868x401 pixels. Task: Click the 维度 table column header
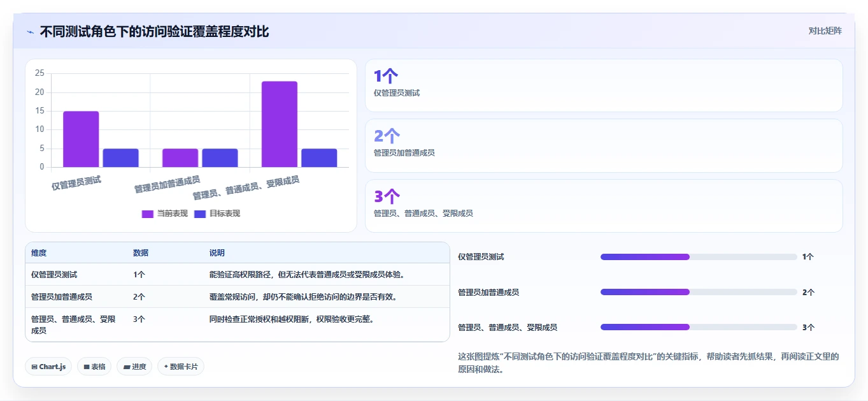click(39, 253)
